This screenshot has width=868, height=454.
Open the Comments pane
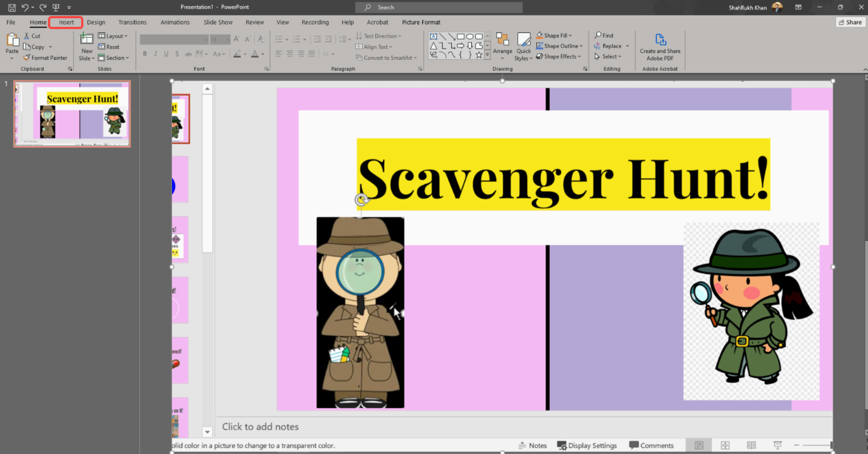tap(652, 445)
